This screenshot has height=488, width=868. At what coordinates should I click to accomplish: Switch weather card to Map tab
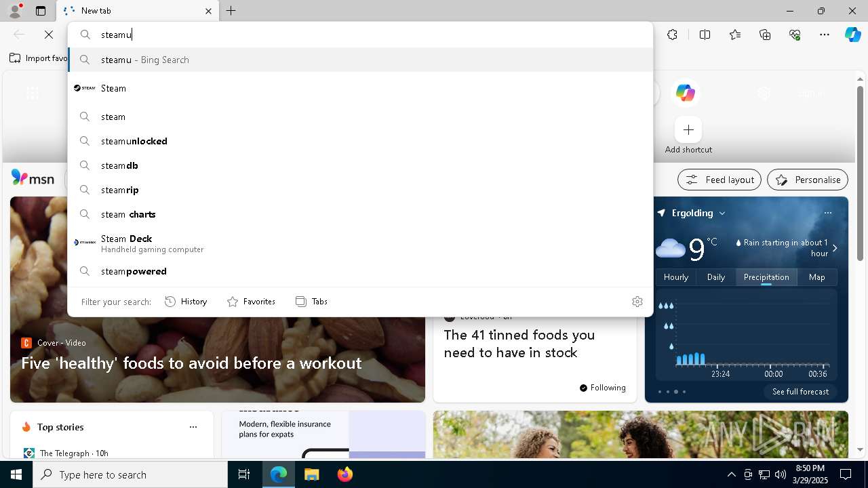tap(816, 277)
